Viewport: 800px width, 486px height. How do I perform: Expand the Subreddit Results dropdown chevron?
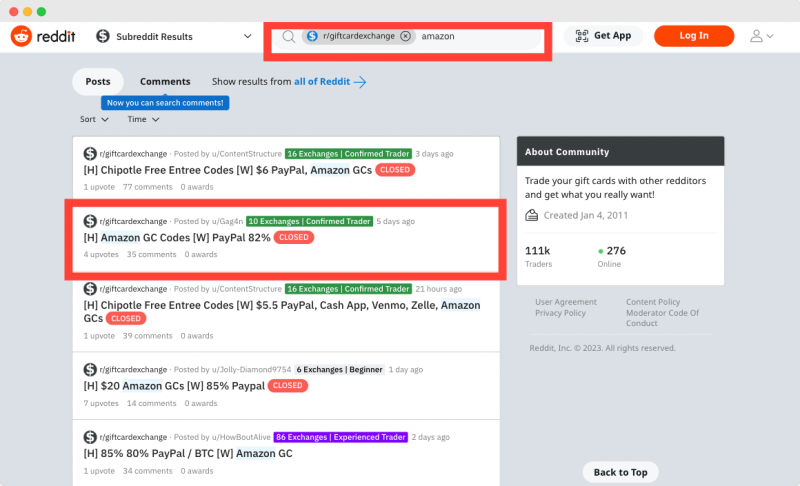[247, 36]
